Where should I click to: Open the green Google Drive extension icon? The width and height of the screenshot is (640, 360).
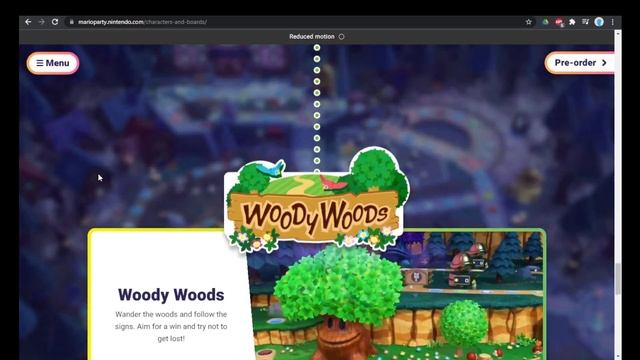pos(545,22)
